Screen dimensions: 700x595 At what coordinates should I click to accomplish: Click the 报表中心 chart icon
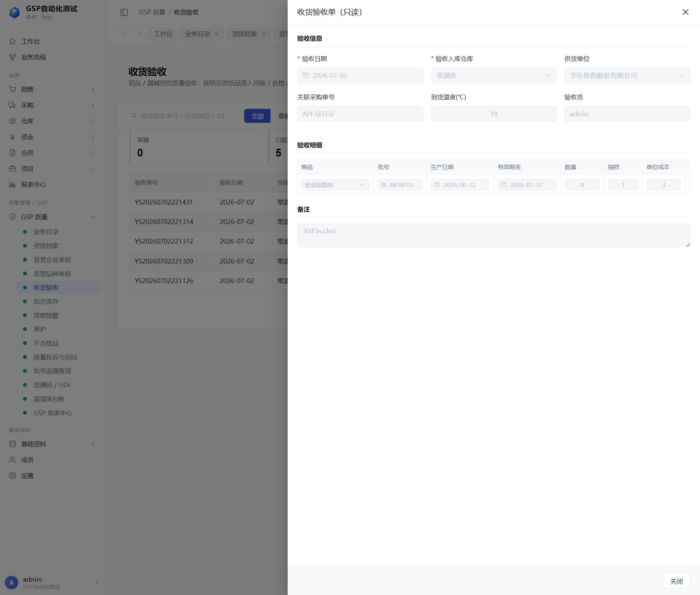pyautogui.click(x=13, y=185)
